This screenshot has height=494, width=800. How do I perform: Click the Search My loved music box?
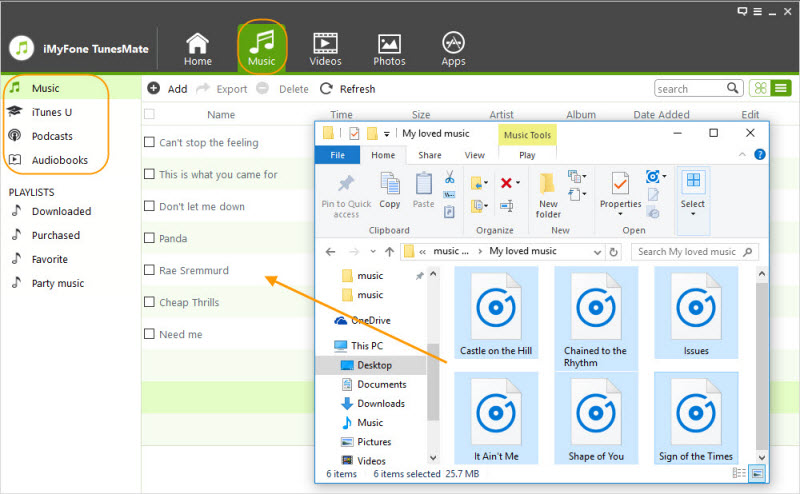(x=694, y=252)
